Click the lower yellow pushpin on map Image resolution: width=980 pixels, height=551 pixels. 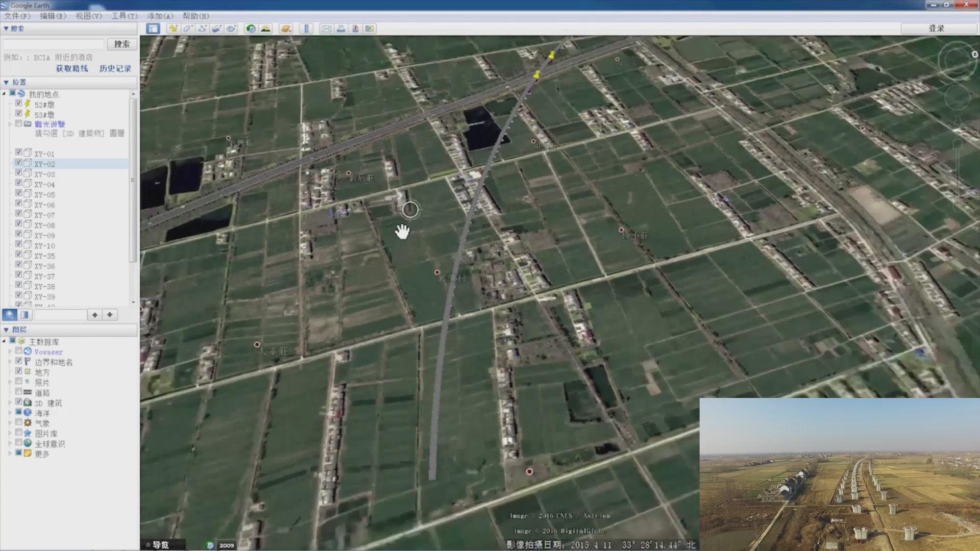coord(537,75)
